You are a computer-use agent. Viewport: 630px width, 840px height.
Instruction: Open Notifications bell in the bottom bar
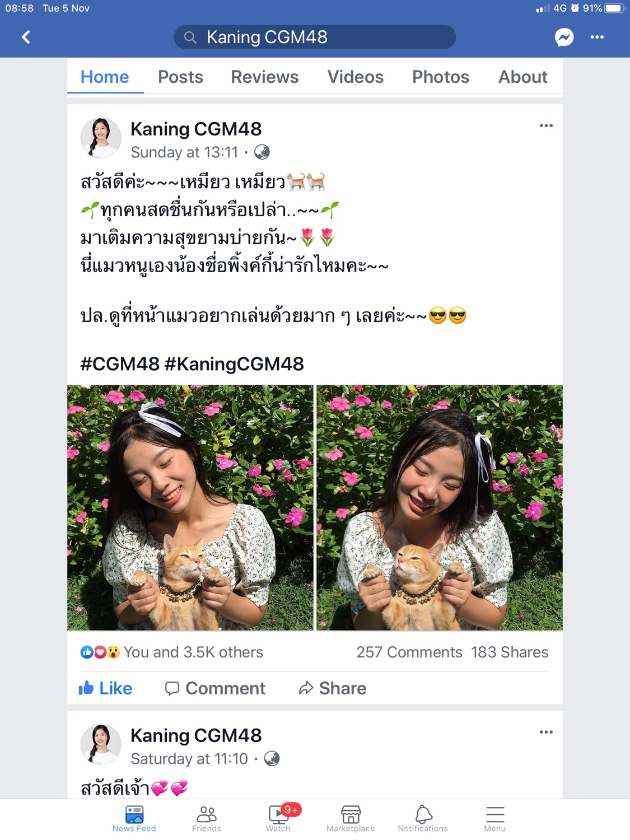[423, 819]
